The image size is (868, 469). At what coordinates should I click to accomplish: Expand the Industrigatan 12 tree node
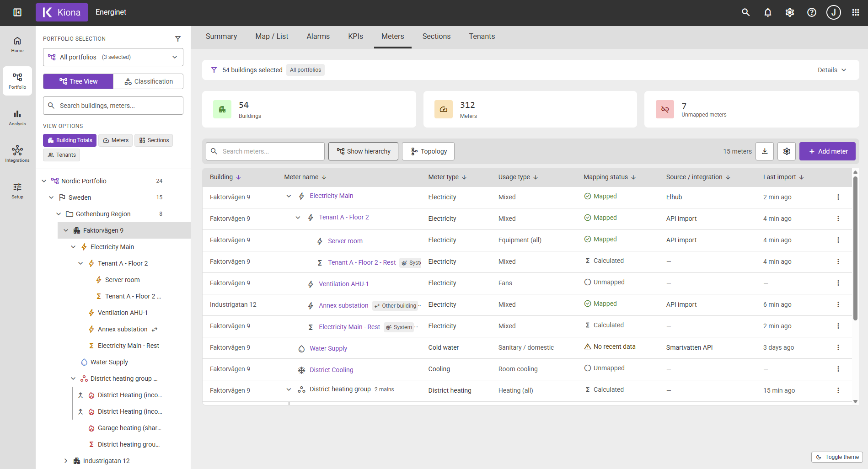(x=66, y=461)
